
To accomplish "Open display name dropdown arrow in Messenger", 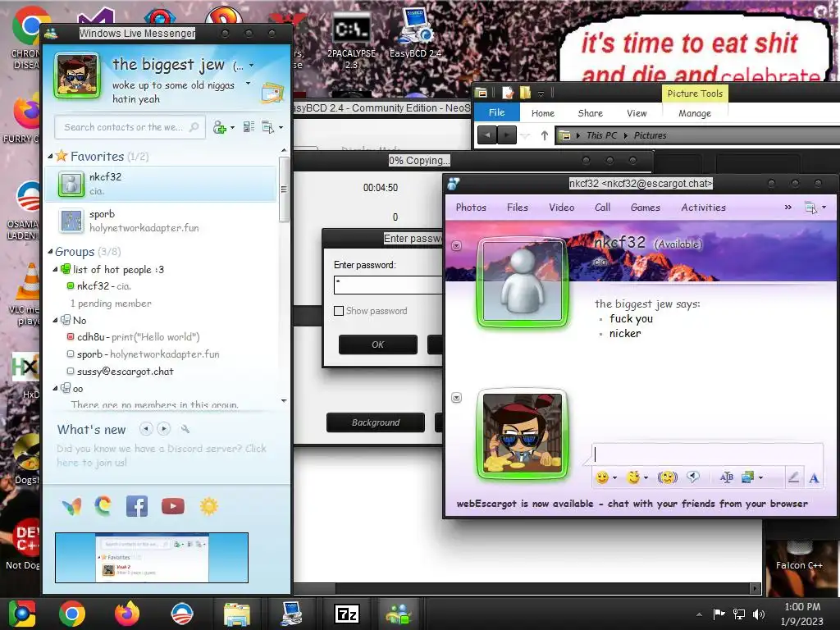I will (x=251, y=66).
